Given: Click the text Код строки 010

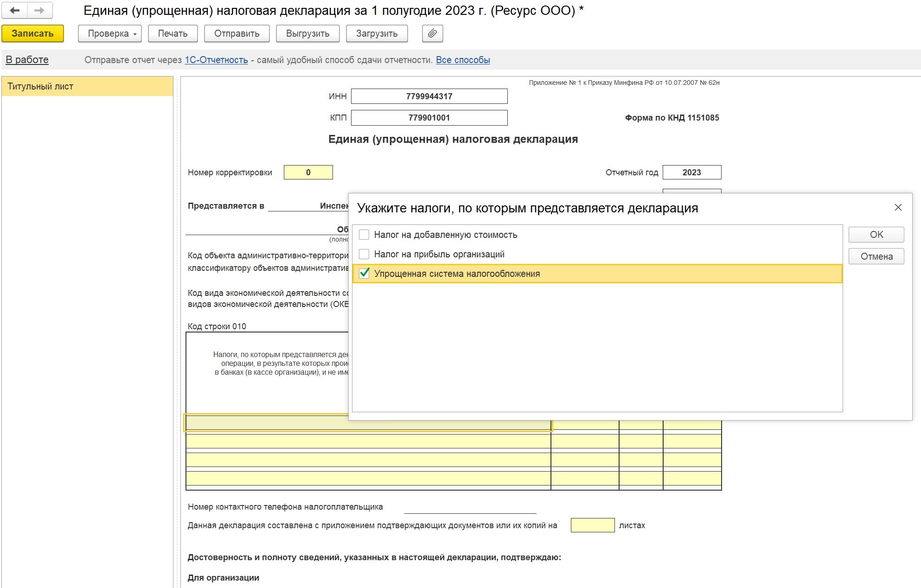Looking at the screenshot, I should pos(217,326).
